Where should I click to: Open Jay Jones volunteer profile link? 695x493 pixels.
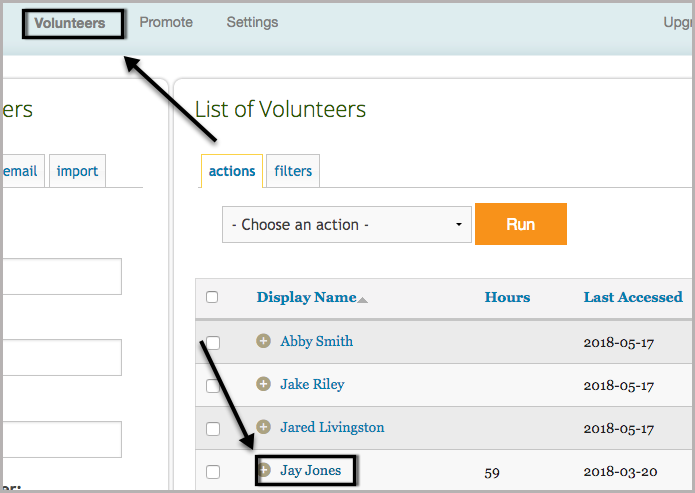310,470
